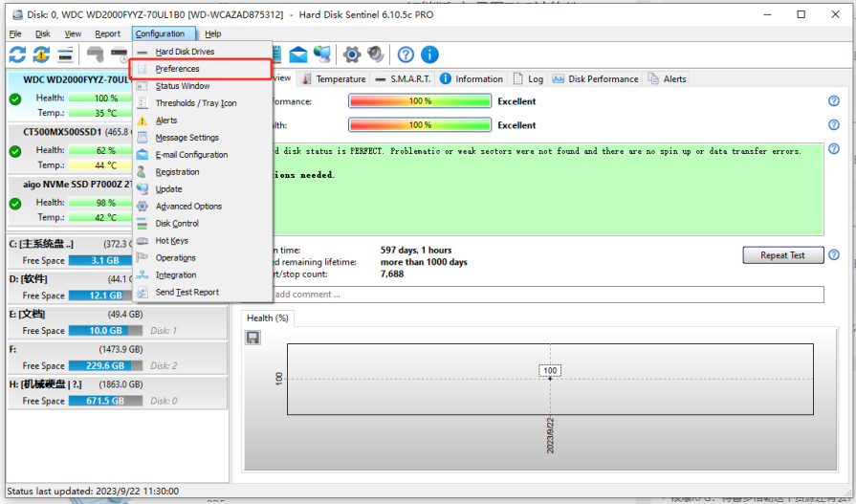Click the Performance 100 % gradient bar
The width and height of the screenshot is (856, 504).
coord(420,101)
